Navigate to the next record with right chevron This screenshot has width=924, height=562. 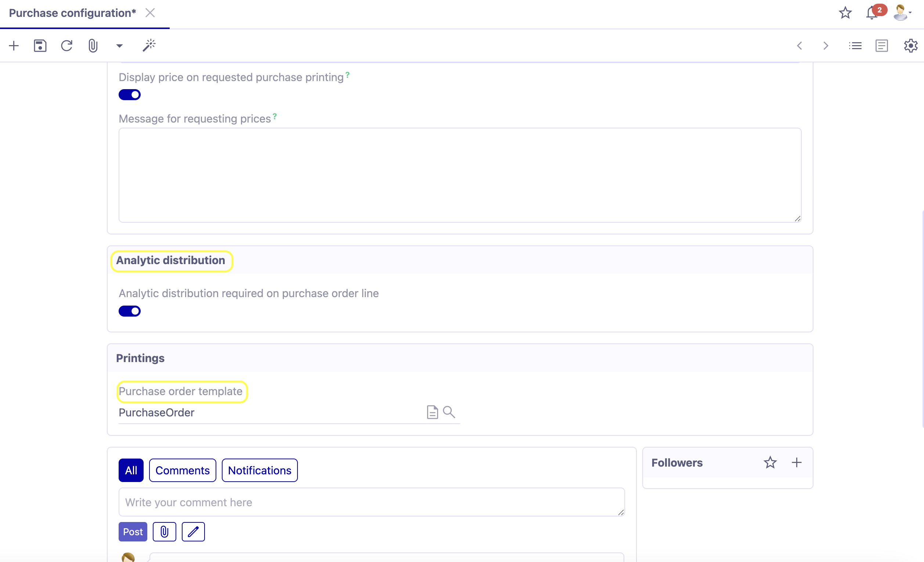click(825, 45)
